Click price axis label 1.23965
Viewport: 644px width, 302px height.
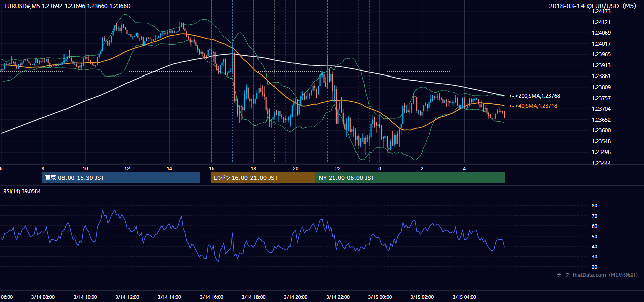(x=602, y=54)
